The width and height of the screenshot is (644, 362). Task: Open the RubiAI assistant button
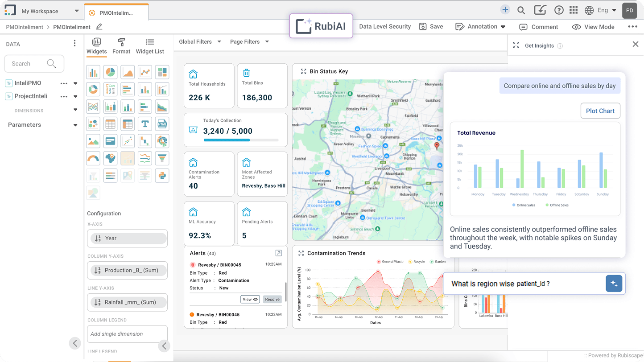(321, 26)
